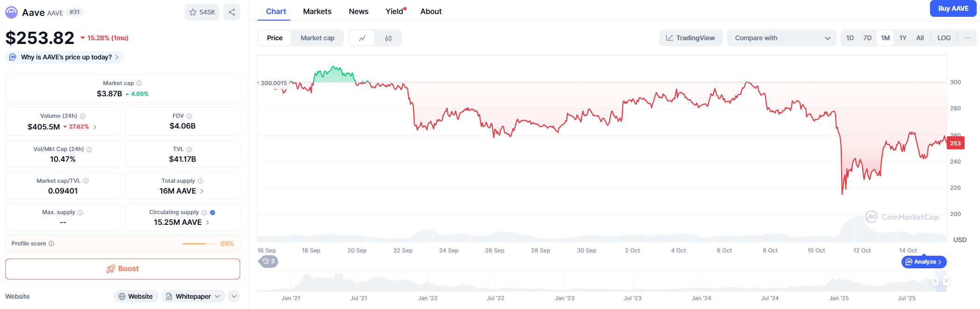The height and width of the screenshot is (309, 980).
Task: Toggle LOG scale on chart
Action: click(944, 38)
